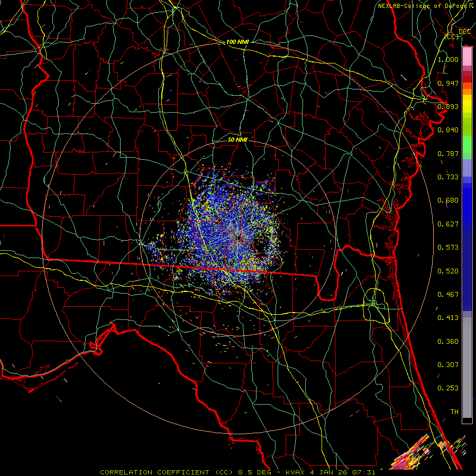Click the 100 NMI range ring label
This screenshot has width=476, height=476.
(237, 42)
